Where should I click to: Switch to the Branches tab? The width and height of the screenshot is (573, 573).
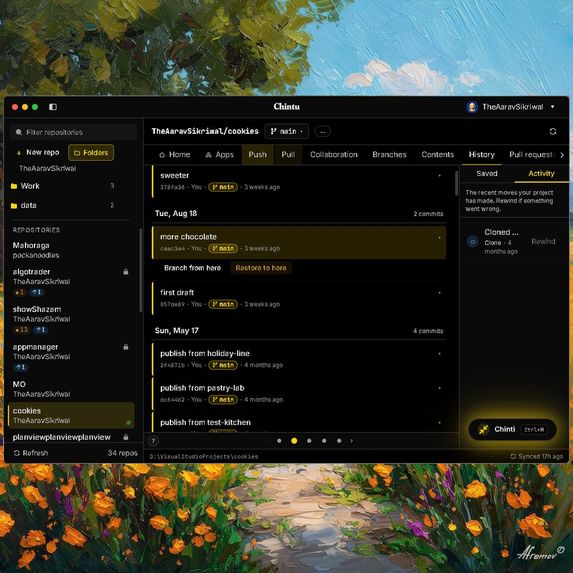pyautogui.click(x=389, y=155)
